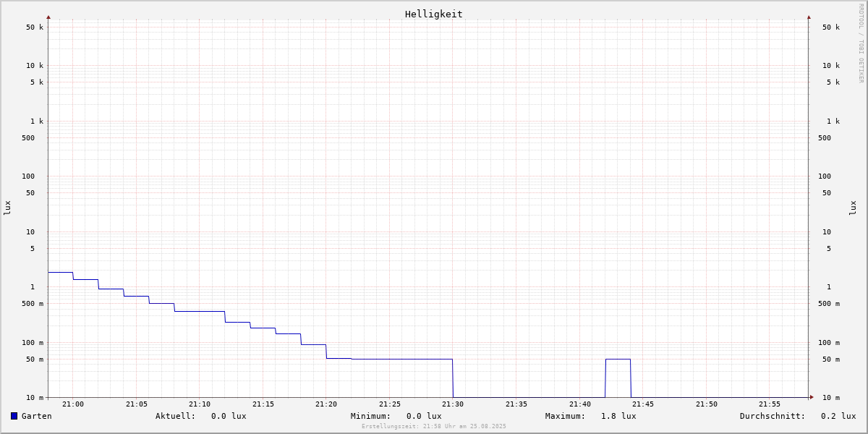
Task: Click the "21:25" time axis label
Action: 390,404
